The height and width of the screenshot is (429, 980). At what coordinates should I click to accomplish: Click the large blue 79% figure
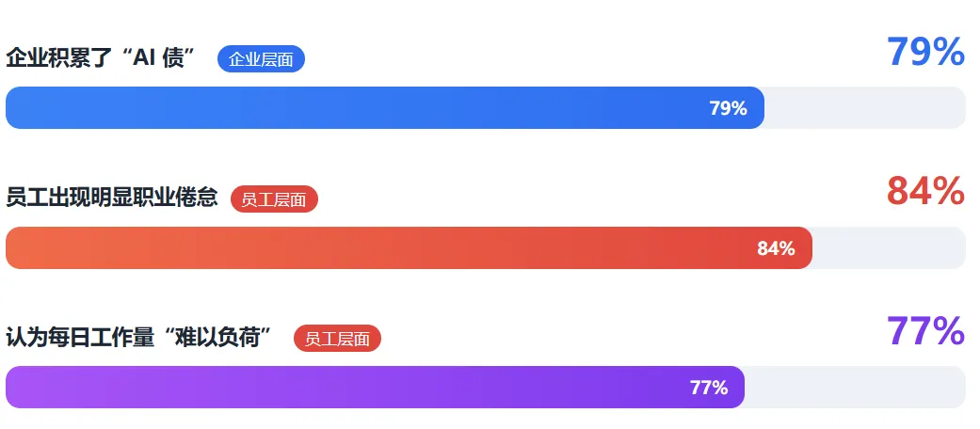coord(925,52)
